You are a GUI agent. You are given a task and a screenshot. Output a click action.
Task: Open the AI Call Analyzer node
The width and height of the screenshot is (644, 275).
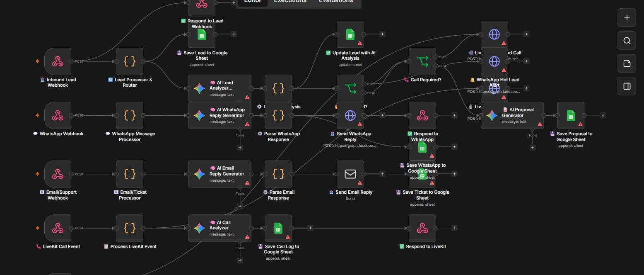[x=219, y=228]
